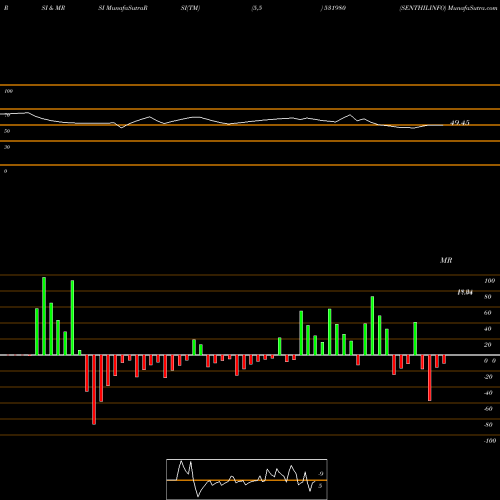
Task: Click the '-60' label on MR axis
Action: click(488, 409)
